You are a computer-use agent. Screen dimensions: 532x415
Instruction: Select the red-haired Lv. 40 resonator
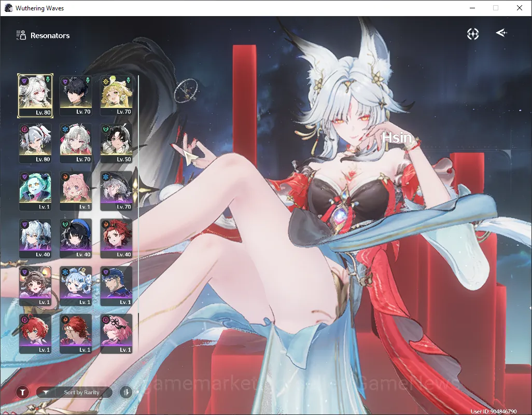click(116, 239)
